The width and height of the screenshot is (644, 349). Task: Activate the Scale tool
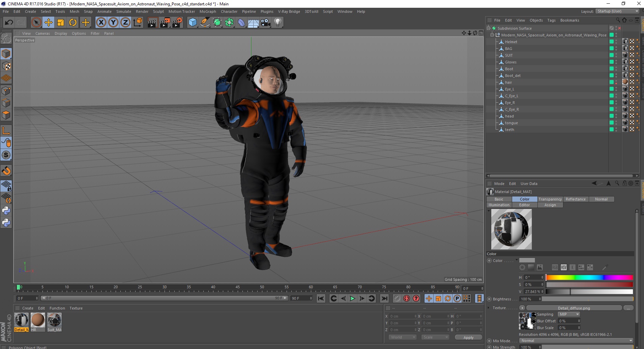pos(61,23)
